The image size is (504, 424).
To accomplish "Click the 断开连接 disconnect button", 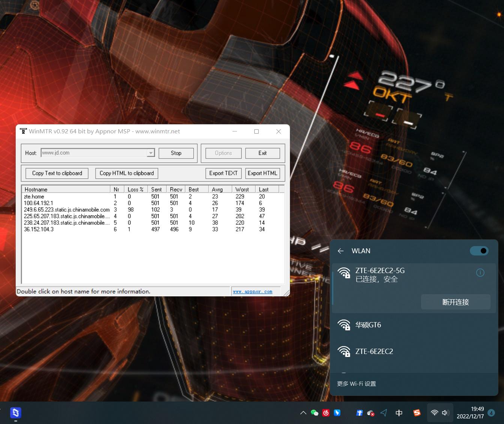I will pos(456,302).
